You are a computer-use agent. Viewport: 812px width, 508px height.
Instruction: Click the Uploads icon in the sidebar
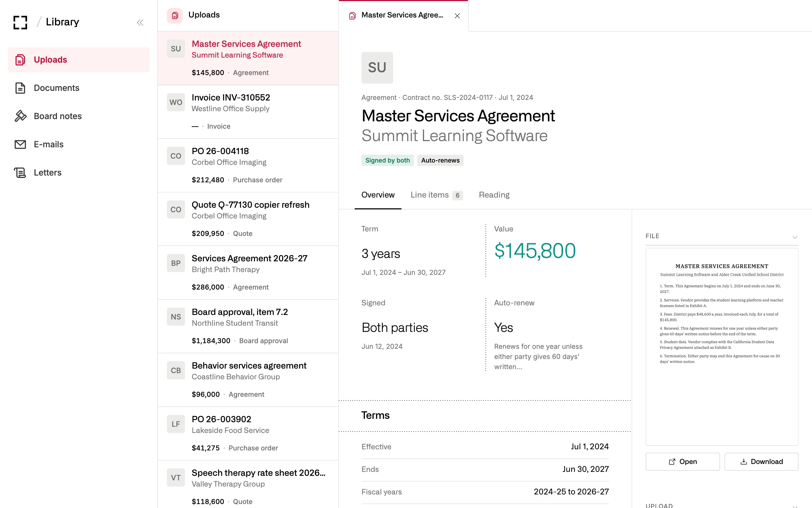pyautogui.click(x=20, y=60)
